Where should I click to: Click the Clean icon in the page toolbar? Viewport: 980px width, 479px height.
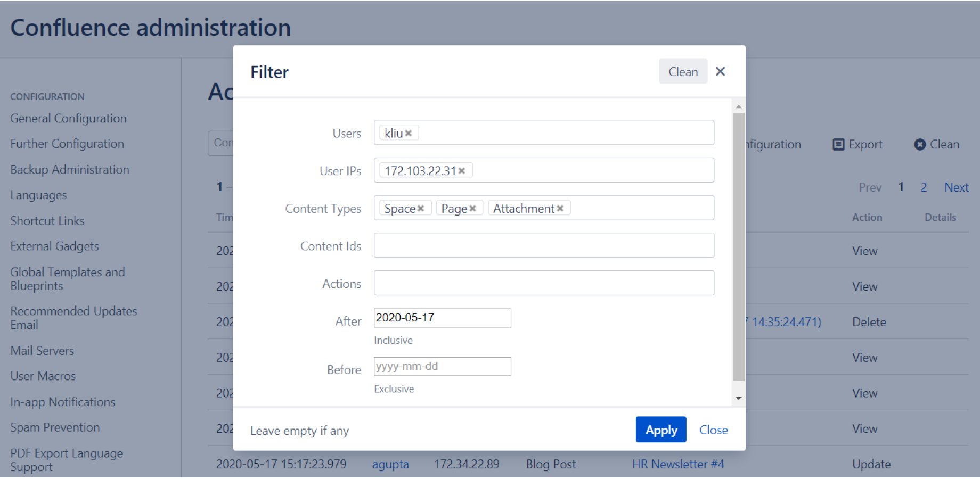click(x=920, y=145)
